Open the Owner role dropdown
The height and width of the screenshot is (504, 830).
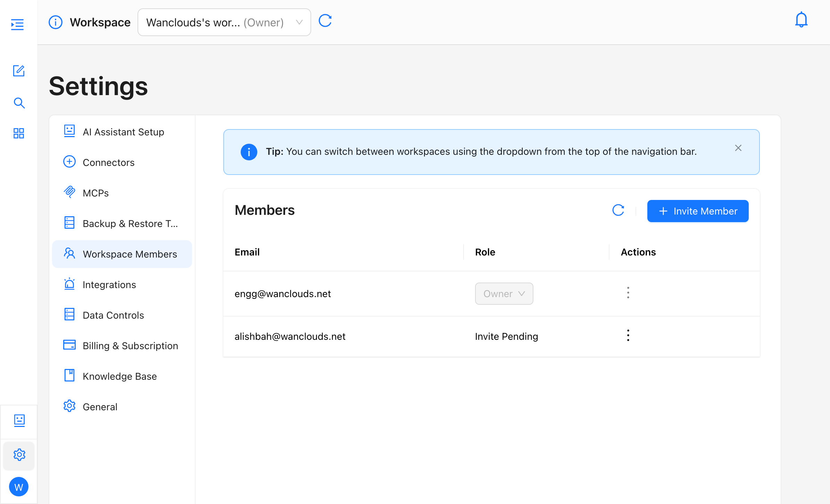pos(504,294)
